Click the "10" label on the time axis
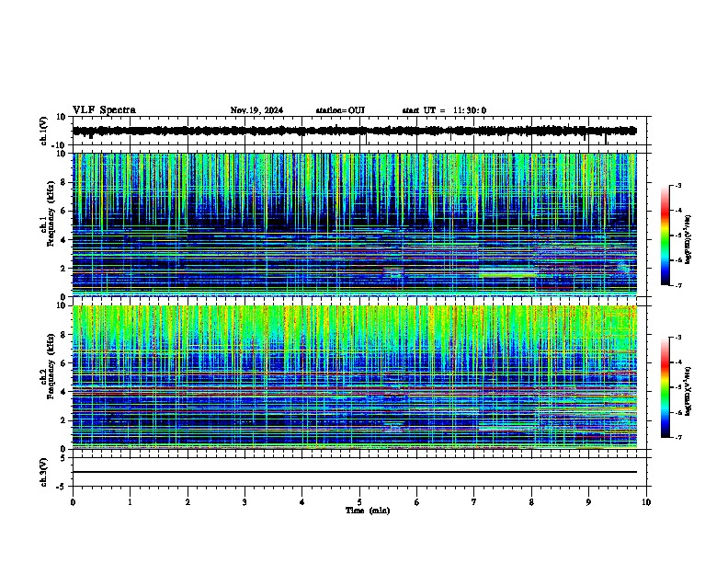728x563 pixels. 646,502
